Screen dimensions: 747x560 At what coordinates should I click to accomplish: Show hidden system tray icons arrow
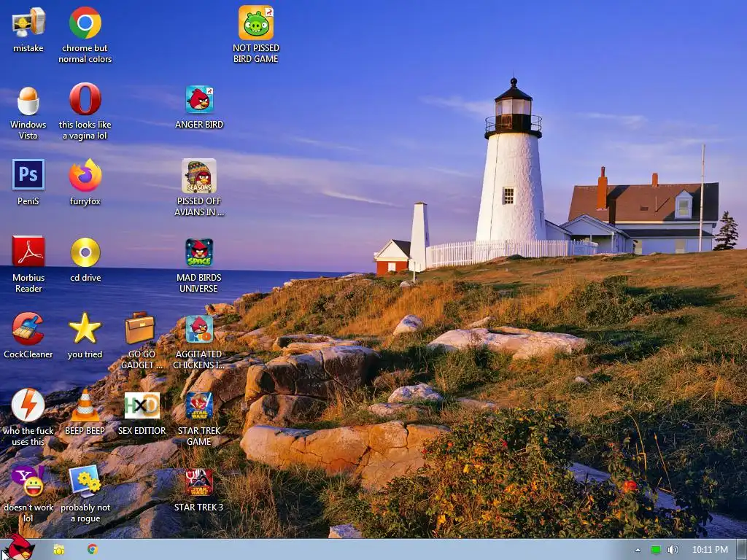point(638,550)
